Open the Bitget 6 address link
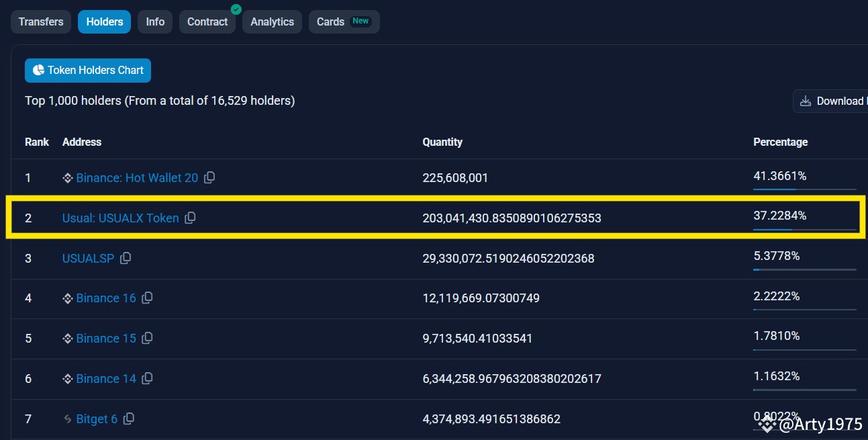 pyautogui.click(x=97, y=419)
